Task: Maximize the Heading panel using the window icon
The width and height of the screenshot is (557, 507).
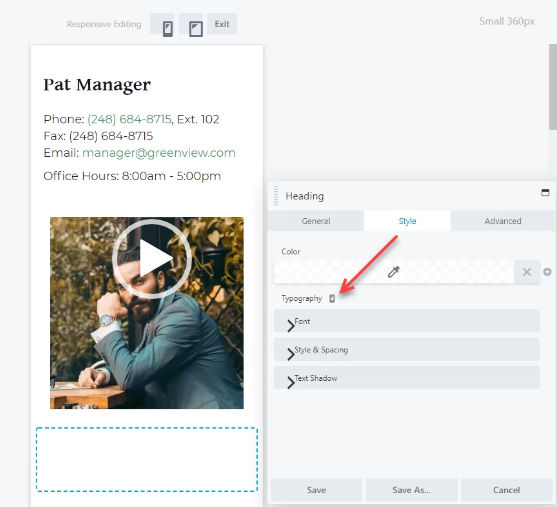Action: point(545,193)
